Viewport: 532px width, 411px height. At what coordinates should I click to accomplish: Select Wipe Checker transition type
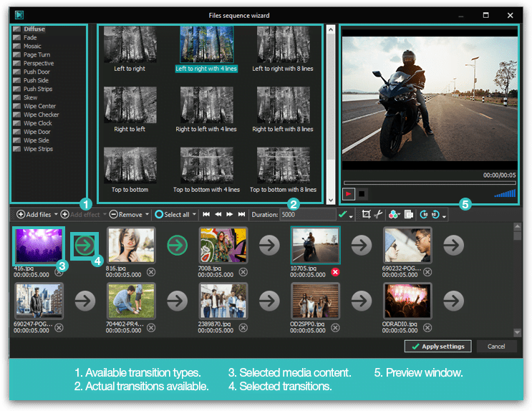tap(41, 115)
